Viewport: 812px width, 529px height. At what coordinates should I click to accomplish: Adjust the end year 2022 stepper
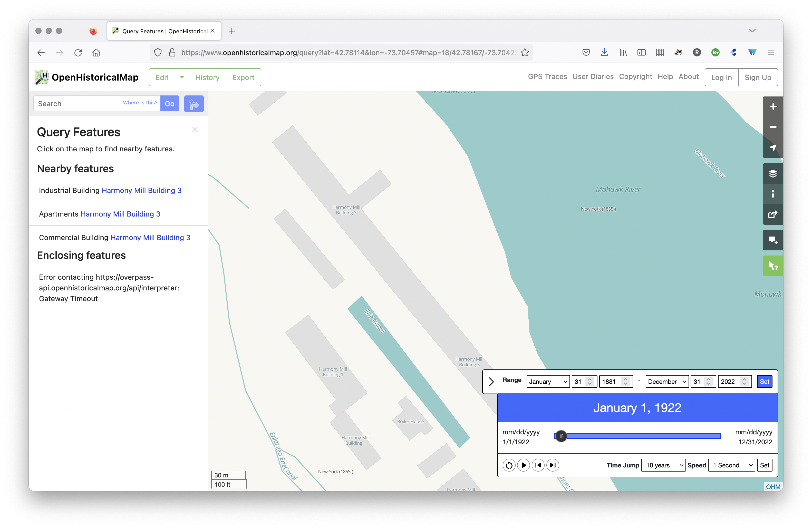pyautogui.click(x=744, y=382)
